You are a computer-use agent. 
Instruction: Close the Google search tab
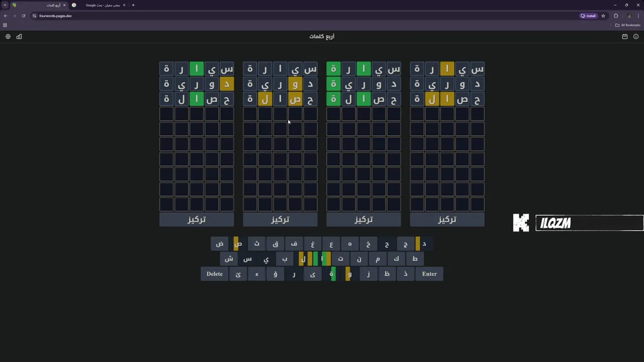(124, 5)
